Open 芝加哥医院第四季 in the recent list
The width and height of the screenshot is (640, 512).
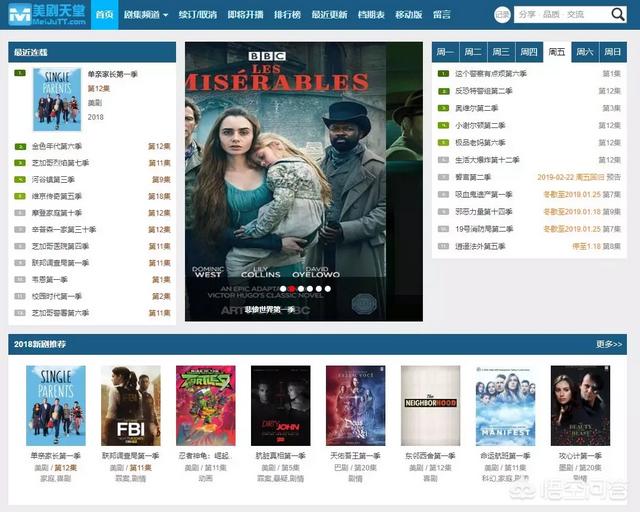tap(60, 246)
